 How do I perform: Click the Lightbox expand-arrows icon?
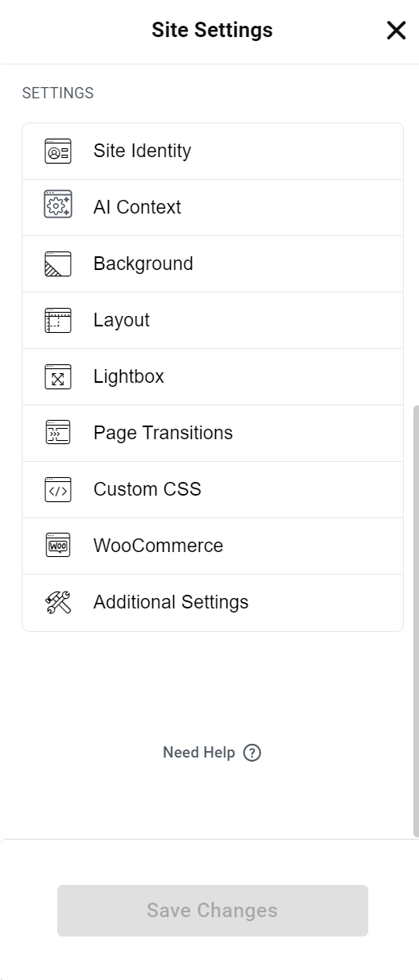58,377
